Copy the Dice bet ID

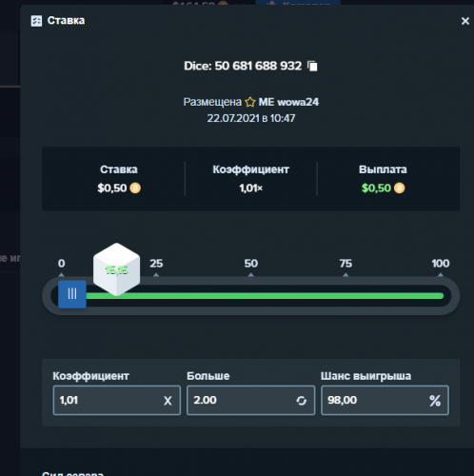(x=312, y=66)
